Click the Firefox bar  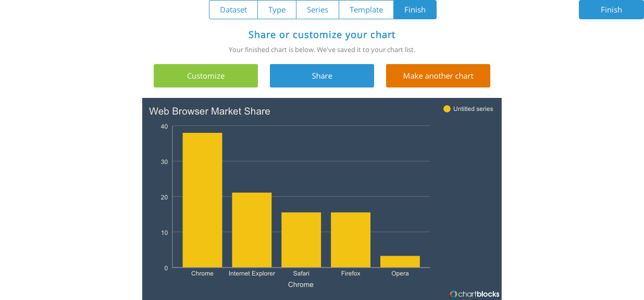351,240
